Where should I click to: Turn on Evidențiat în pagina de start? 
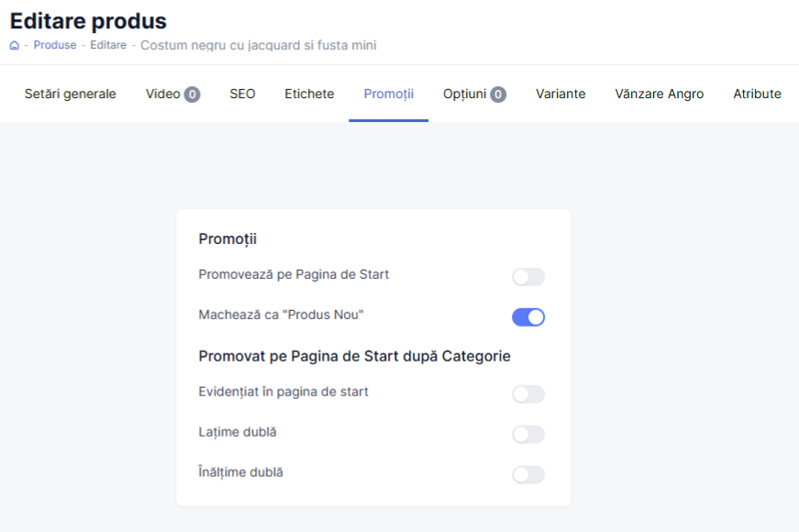(x=528, y=394)
